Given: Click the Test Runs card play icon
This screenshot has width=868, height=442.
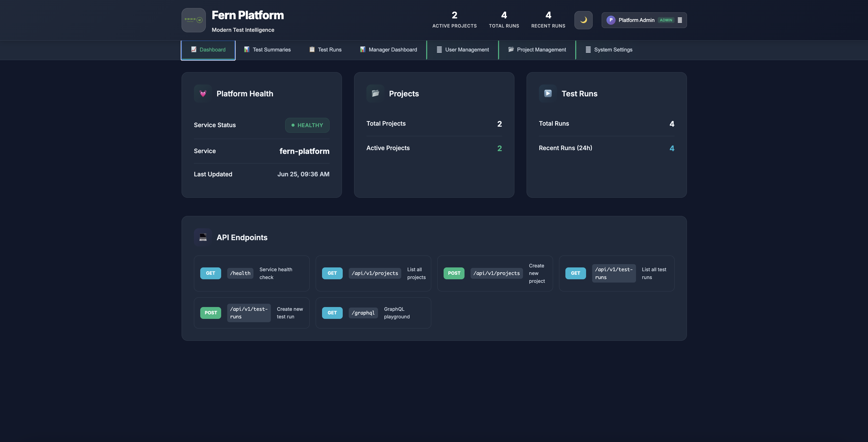Looking at the screenshot, I should point(548,93).
